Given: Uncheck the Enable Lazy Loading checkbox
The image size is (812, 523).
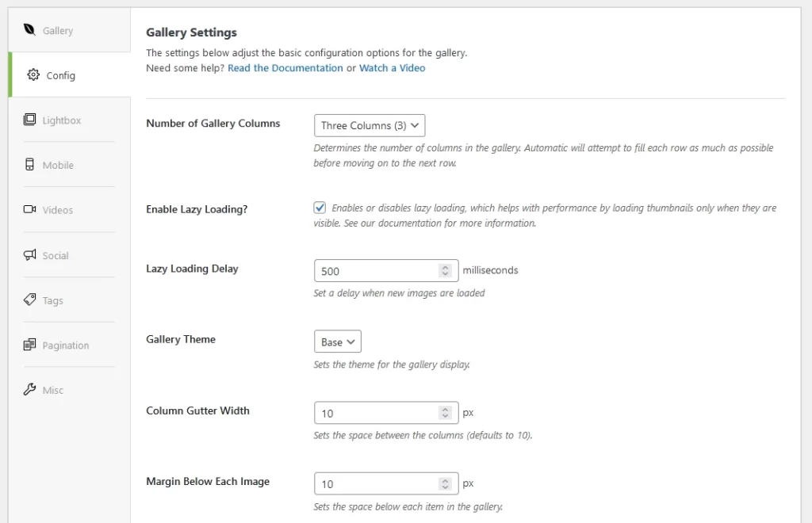Looking at the screenshot, I should tap(320, 208).
